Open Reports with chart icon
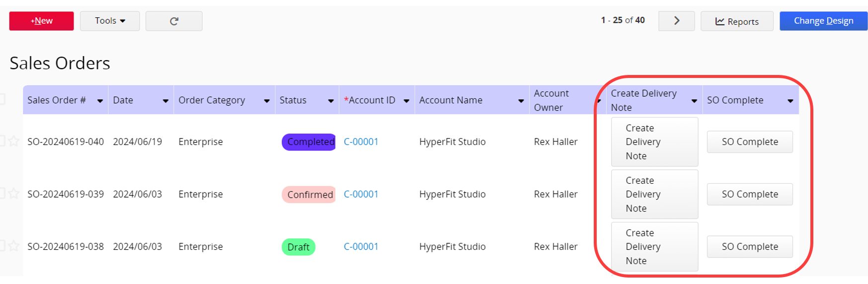Viewport: 868px width, 284px height. pyautogui.click(x=737, y=21)
